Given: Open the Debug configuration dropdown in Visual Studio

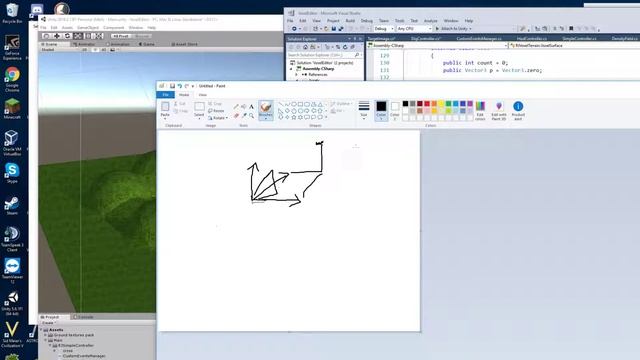Looking at the screenshot, I should (x=384, y=29).
